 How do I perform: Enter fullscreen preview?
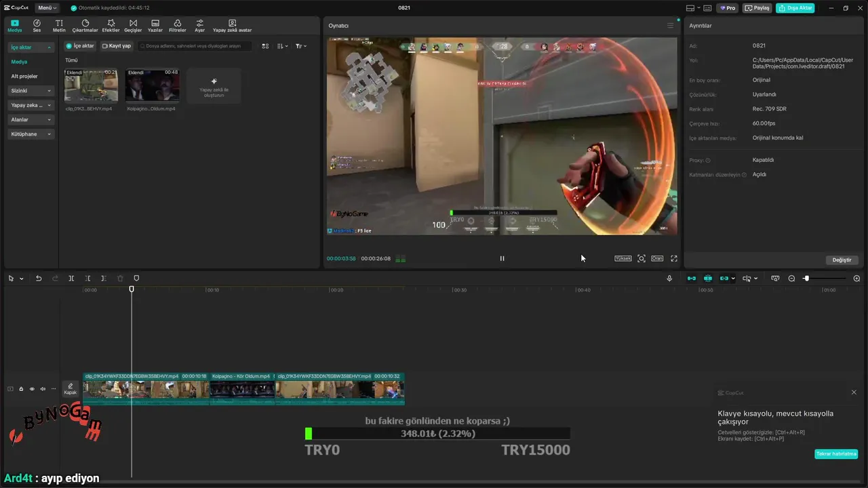point(674,258)
